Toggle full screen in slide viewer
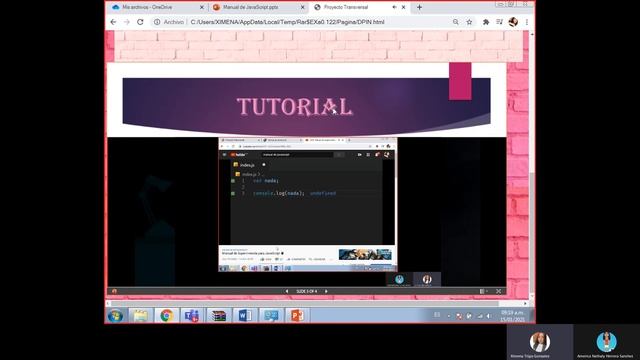Image resolution: width=640 pixels, height=360 pixels. coord(498,291)
